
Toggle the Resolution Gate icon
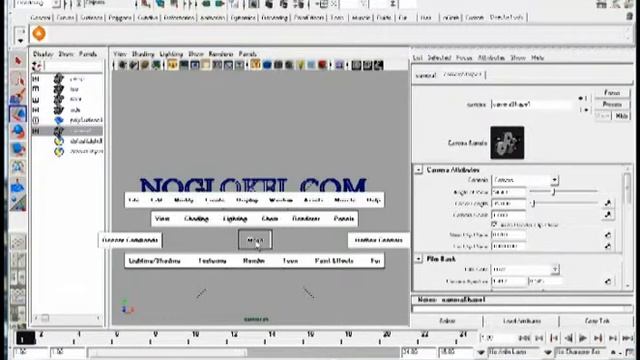[195, 65]
